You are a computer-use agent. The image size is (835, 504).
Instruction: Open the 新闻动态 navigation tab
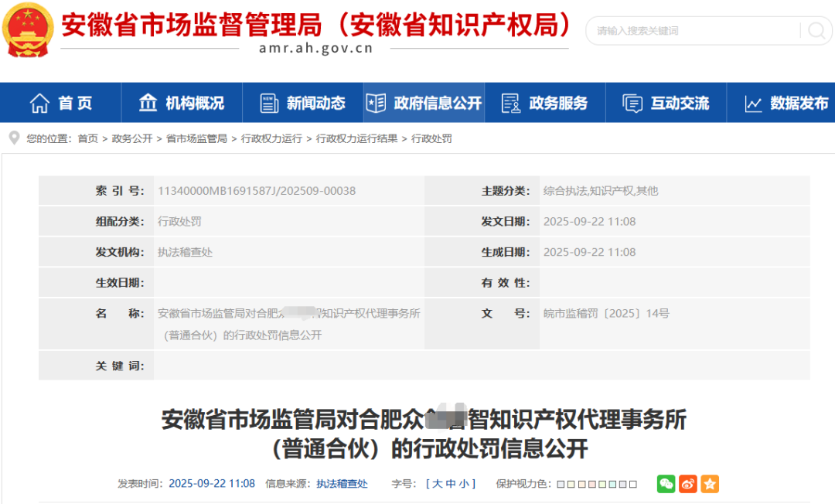[303, 103]
